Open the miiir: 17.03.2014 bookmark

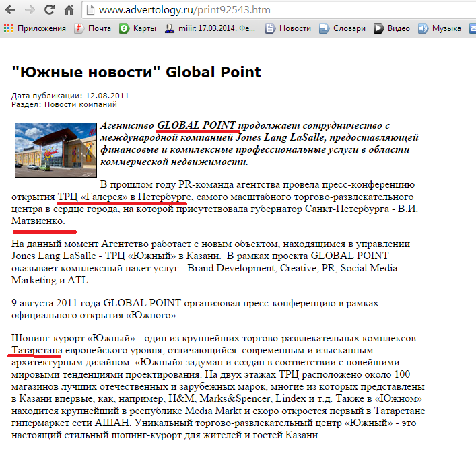(210, 28)
